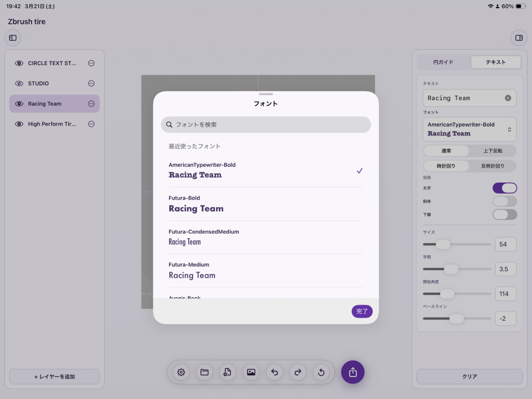This screenshot has height=399, width=532.
Task: Open the folder icon in bottom toolbar
Action: coord(204,372)
